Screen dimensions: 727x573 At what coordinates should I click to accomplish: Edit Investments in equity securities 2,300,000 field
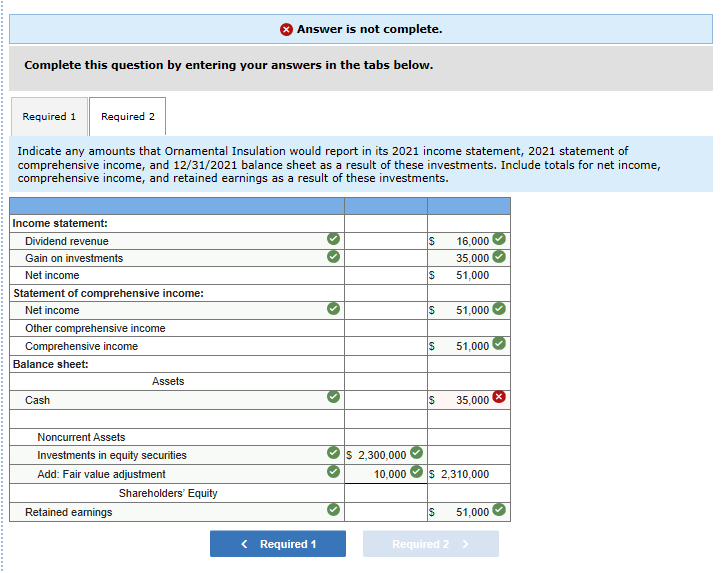[386, 455]
